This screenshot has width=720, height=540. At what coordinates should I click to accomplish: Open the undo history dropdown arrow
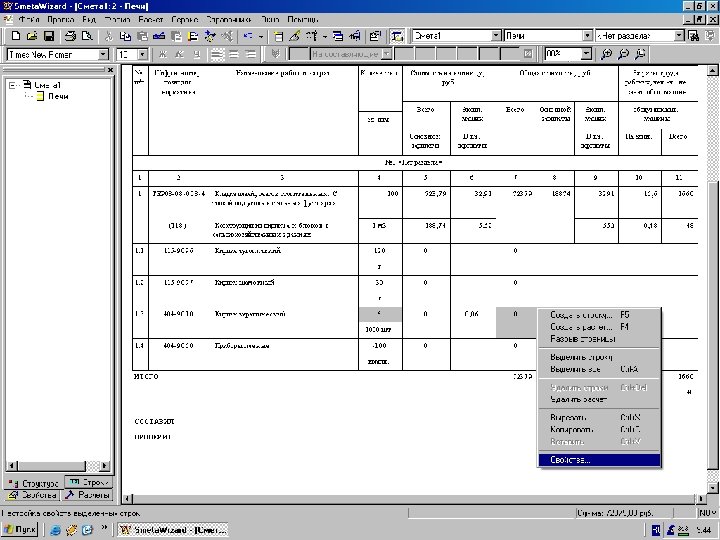[261, 36]
